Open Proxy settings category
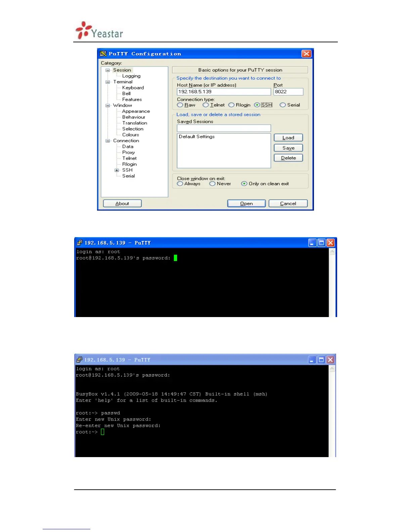Viewport: 411px width, 532px height. tap(128, 152)
